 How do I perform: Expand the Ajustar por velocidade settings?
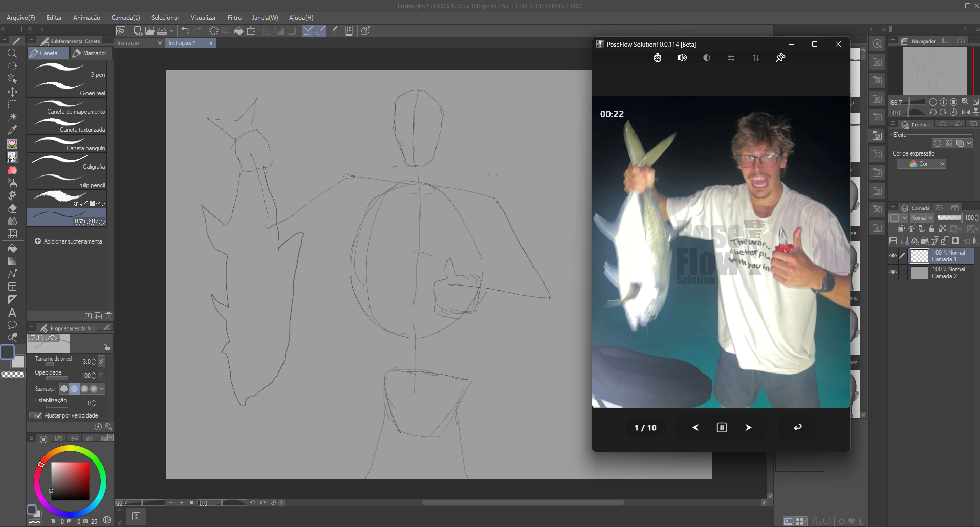pos(32,415)
